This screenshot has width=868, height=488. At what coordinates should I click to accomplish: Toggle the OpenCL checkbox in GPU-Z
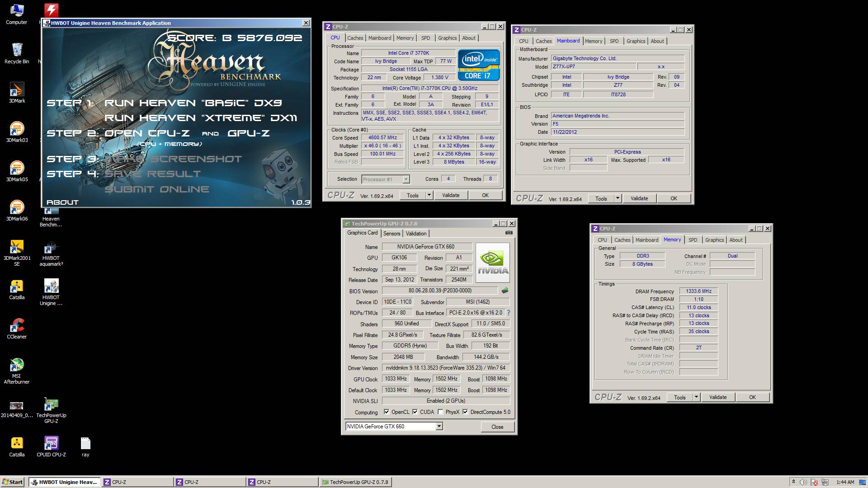click(387, 412)
